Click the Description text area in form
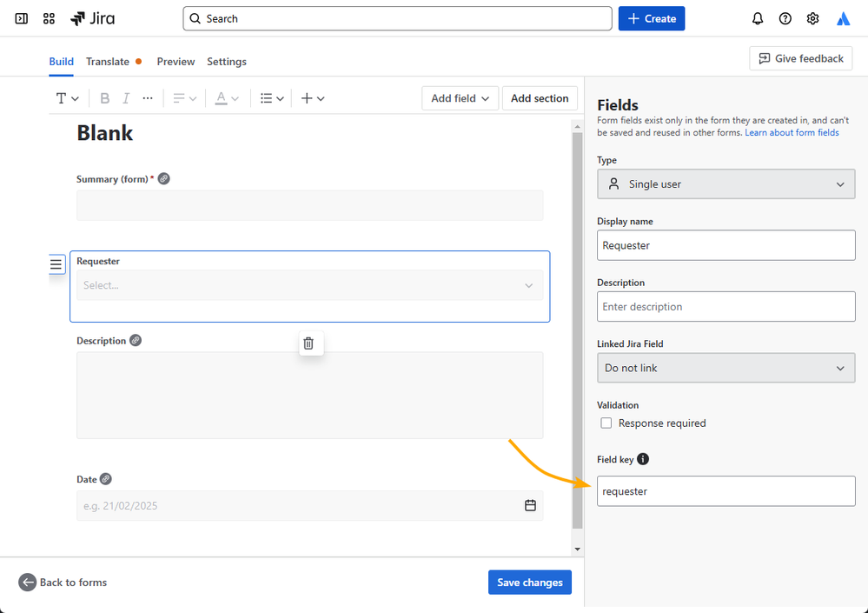This screenshot has height=613, width=868. coord(309,396)
